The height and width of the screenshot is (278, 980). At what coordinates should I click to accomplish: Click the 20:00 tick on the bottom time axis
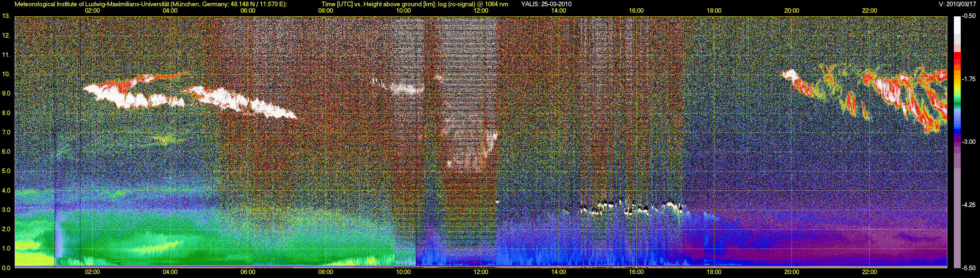click(792, 272)
